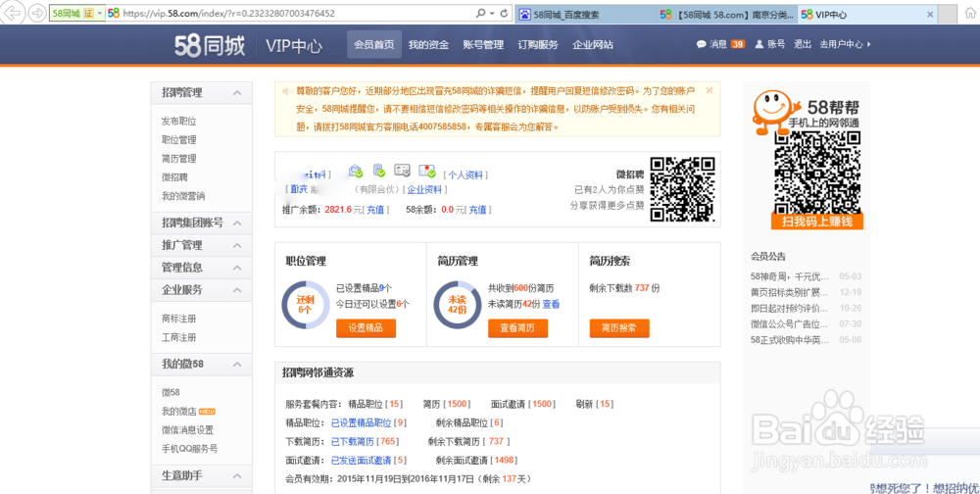Click the refresh icon in address bar
This screenshot has width=980, height=494.
pos(504,13)
